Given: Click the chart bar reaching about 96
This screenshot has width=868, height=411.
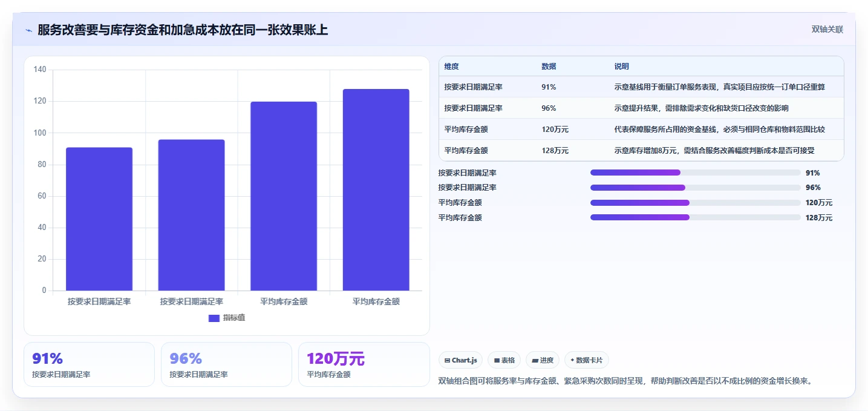Looking at the screenshot, I should tap(191, 215).
